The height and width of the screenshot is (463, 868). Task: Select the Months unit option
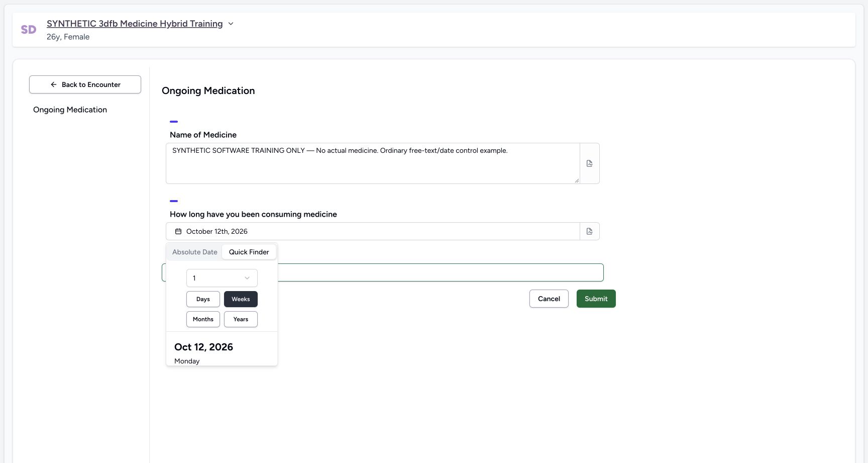pyautogui.click(x=203, y=319)
